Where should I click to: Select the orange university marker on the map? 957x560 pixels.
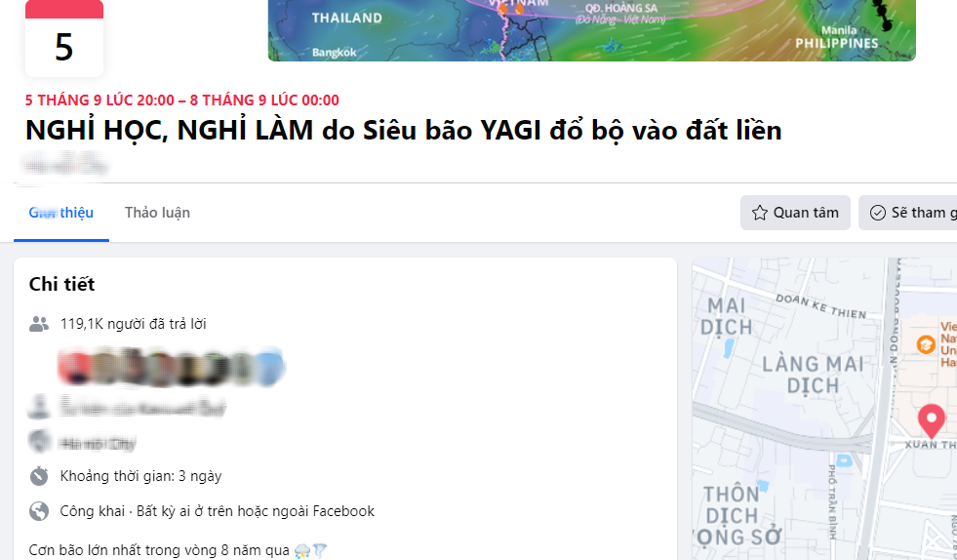coord(926,344)
